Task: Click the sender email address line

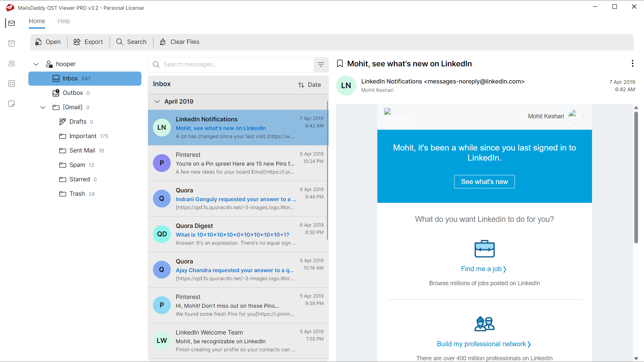Action: pos(443,81)
